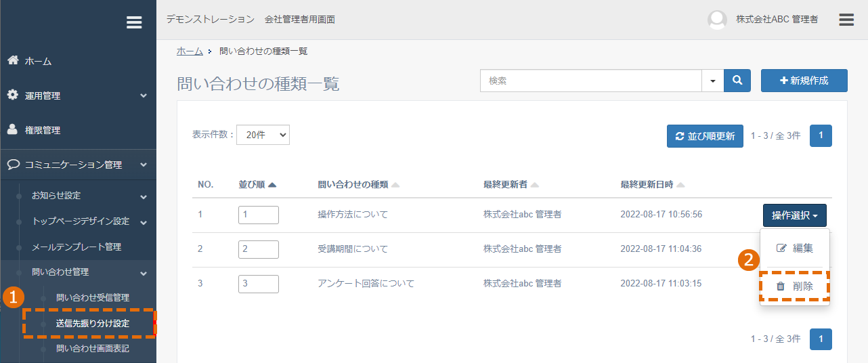868x363 pixels.
Task: Click the user avatar icon
Action: pos(717,20)
